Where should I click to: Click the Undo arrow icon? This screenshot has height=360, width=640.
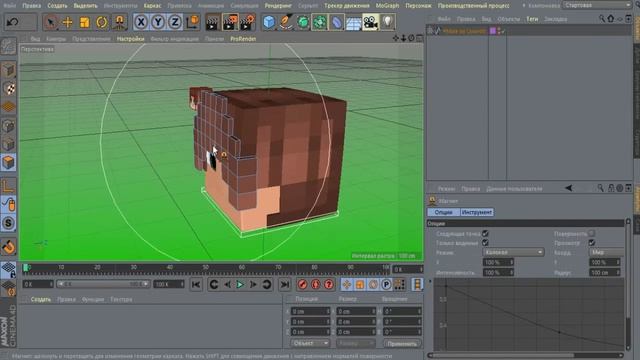click(x=13, y=22)
